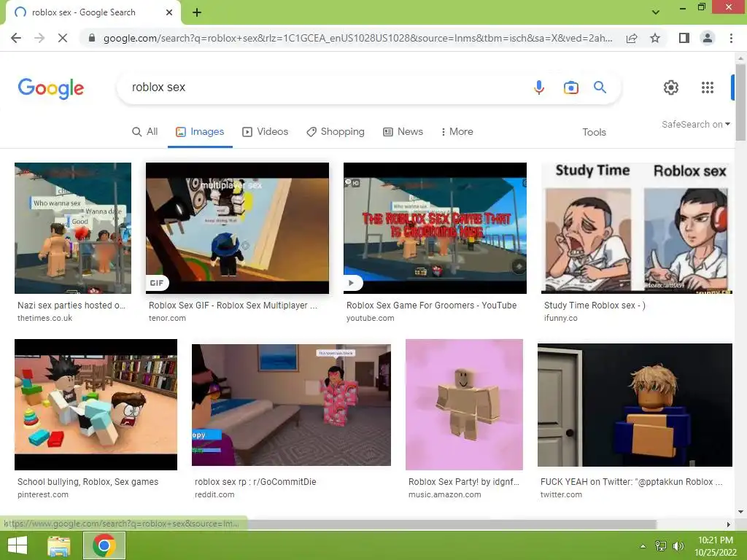Screen dimensions: 747x560
Task: Start voice search with the microphone
Action: tap(539, 87)
